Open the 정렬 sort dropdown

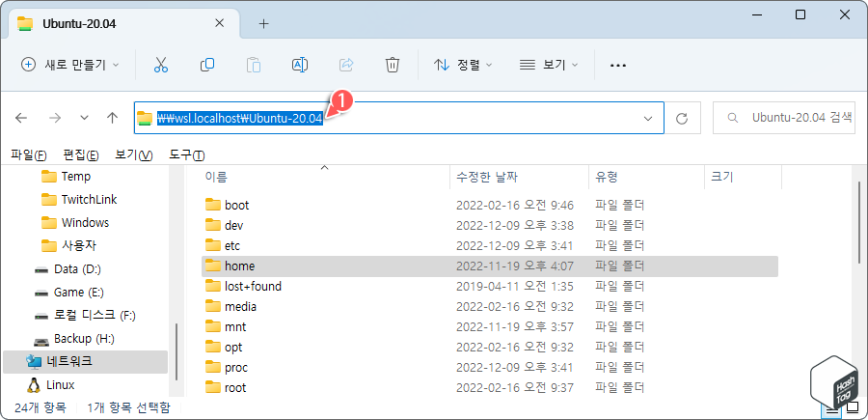pyautogui.click(x=463, y=65)
